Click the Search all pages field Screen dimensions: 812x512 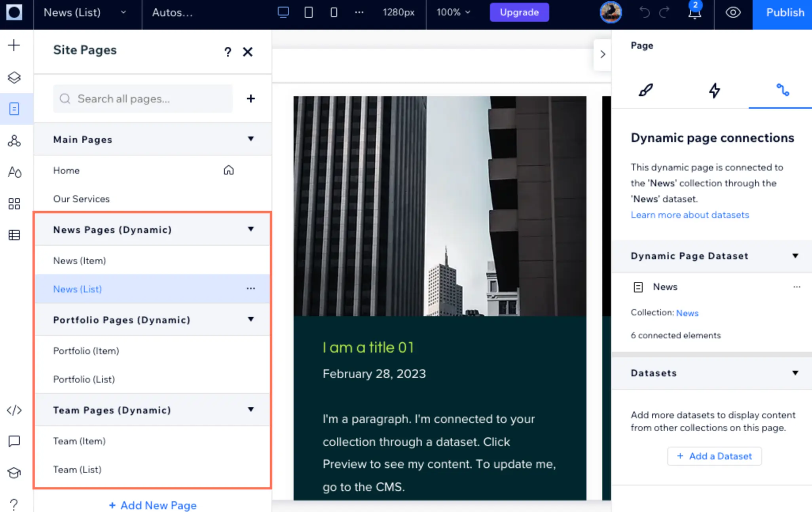[x=143, y=99]
